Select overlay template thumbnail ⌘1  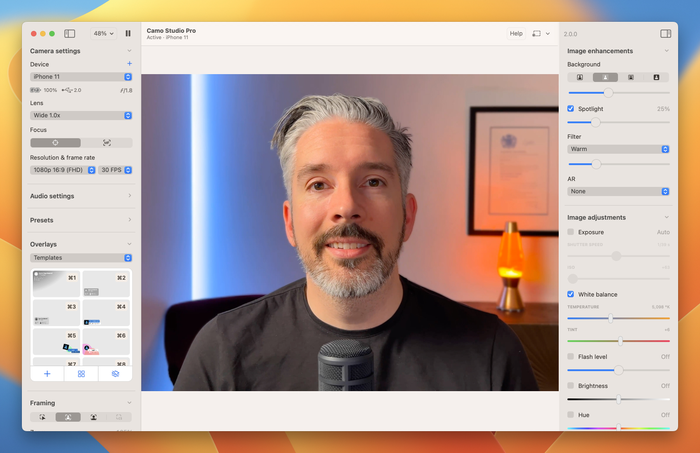point(56,284)
